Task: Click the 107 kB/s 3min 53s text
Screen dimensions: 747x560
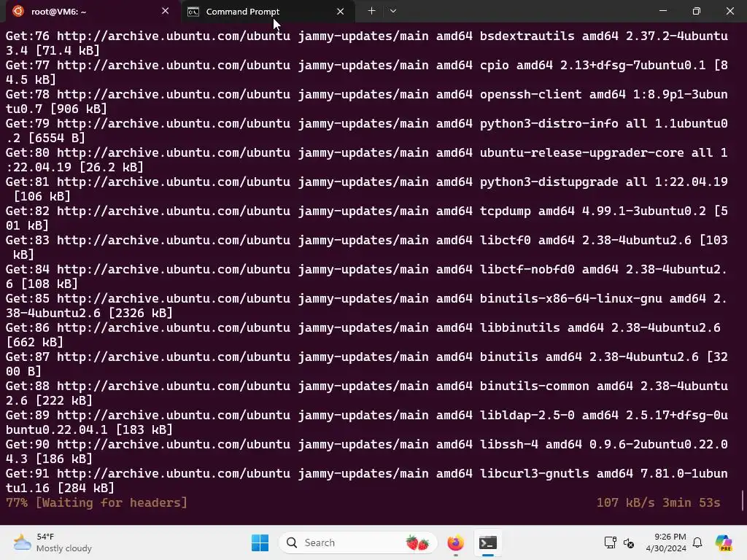Action: [x=659, y=502]
